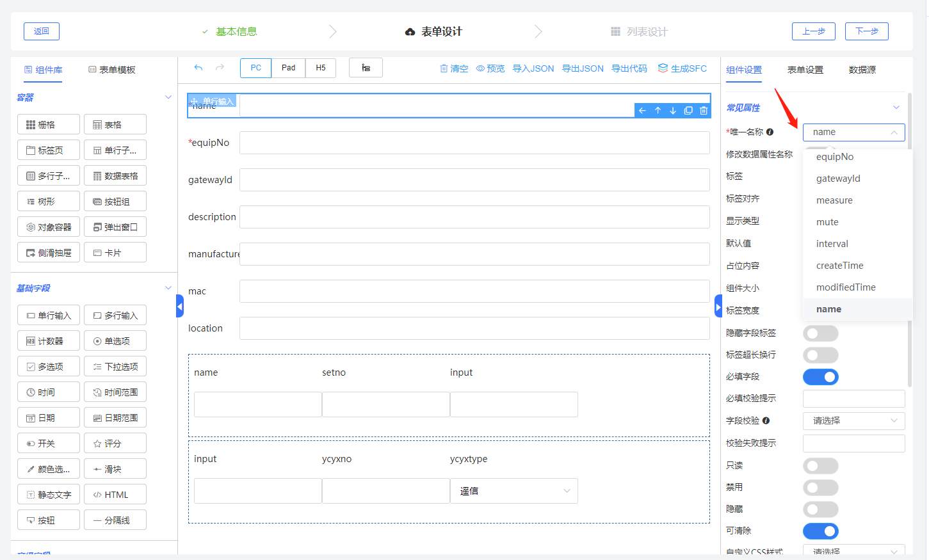Click the equipNo input field
Image resolution: width=929 pixels, height=560 pixels.
coord(474,143)
